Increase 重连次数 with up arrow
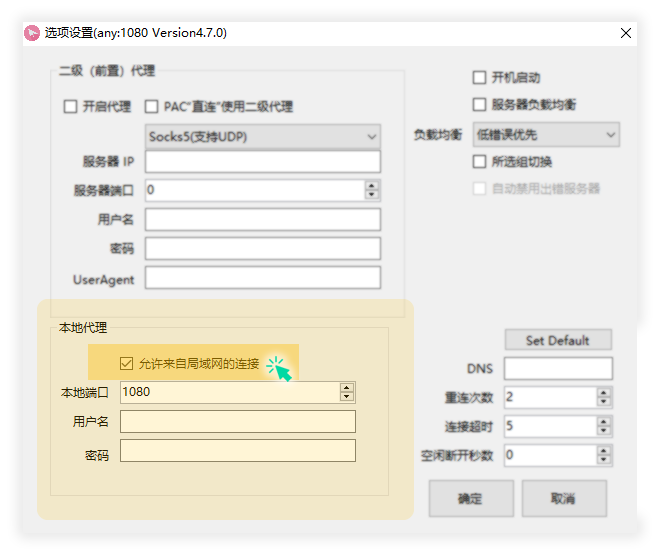 tap(603, 393)
